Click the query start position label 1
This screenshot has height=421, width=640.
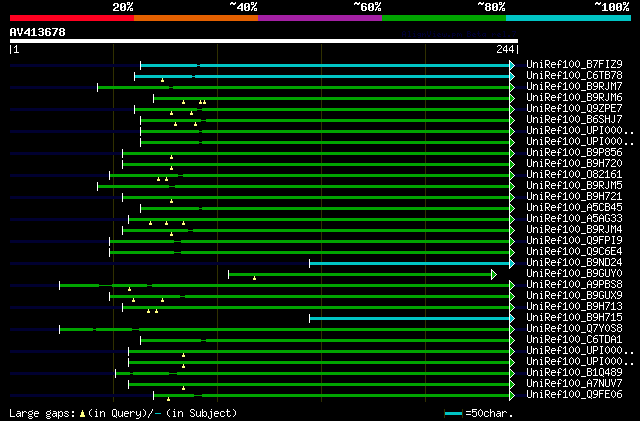coord(16,49)
